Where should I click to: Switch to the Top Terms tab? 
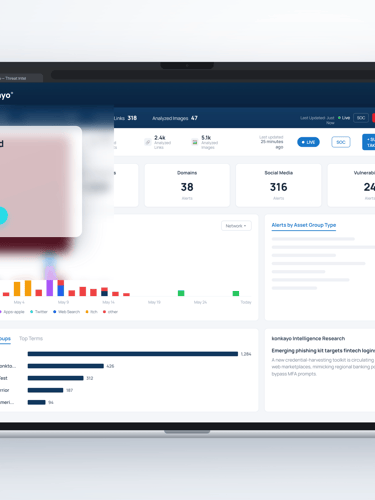tap(31, 338)
